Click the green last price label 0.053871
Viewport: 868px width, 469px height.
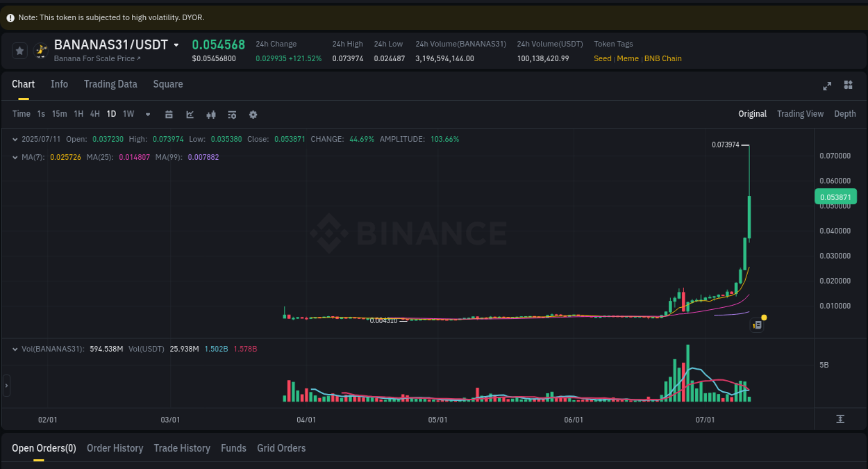tap(835, 197)
